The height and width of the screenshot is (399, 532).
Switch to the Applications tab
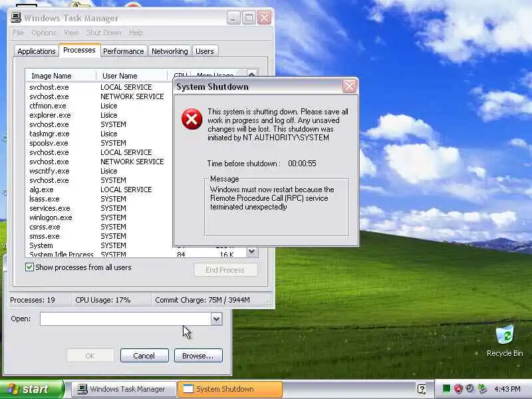pos(37,51)
